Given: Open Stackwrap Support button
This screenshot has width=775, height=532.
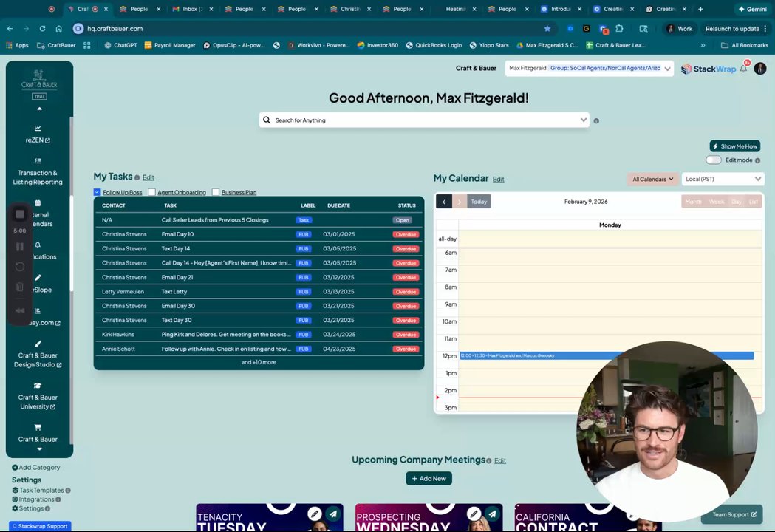Looking at the screenshot, I should point(40,526).
